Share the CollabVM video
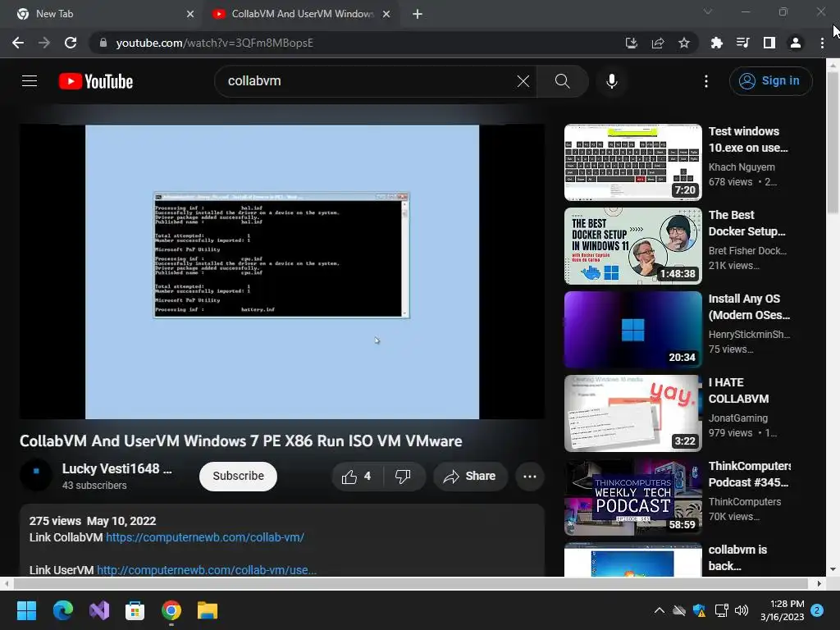 (x=470, y=477)
